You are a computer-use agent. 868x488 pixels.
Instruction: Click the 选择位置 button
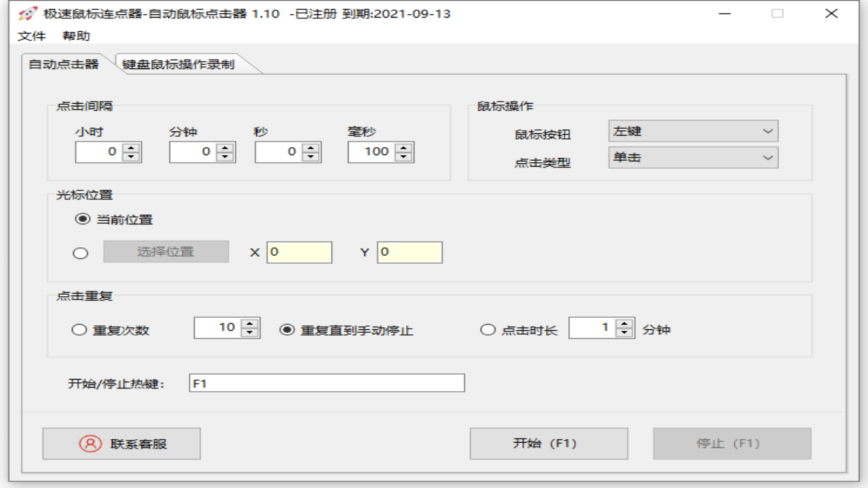pyautogui.click(x=166, y=251)
